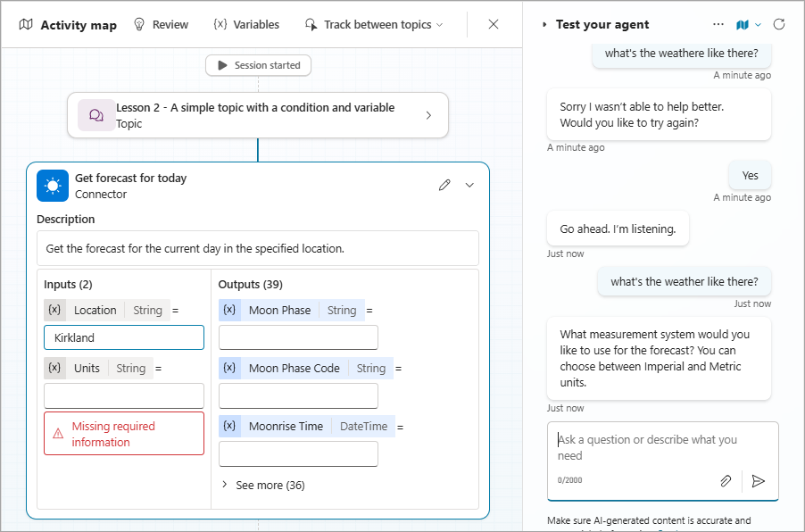Click the Lesson 2 topic chat icon
Viewport: 805px width, 532px height.
pos(96,115)
